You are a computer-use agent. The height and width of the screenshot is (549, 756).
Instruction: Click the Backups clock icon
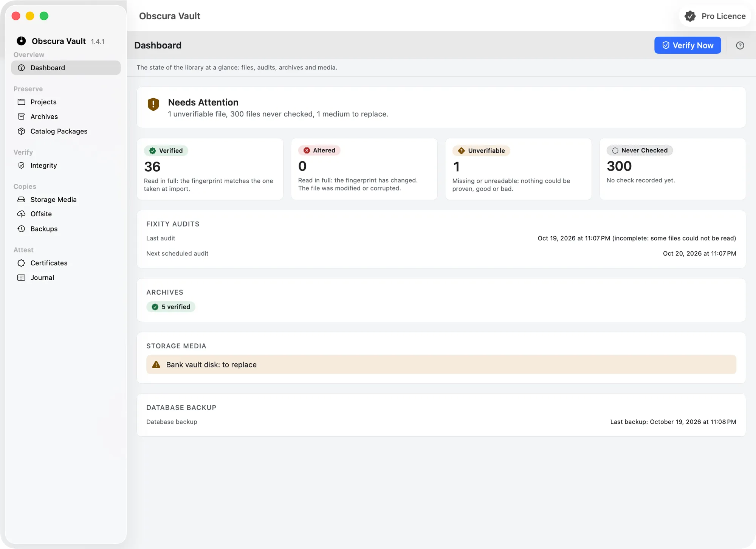pos(22,229)
